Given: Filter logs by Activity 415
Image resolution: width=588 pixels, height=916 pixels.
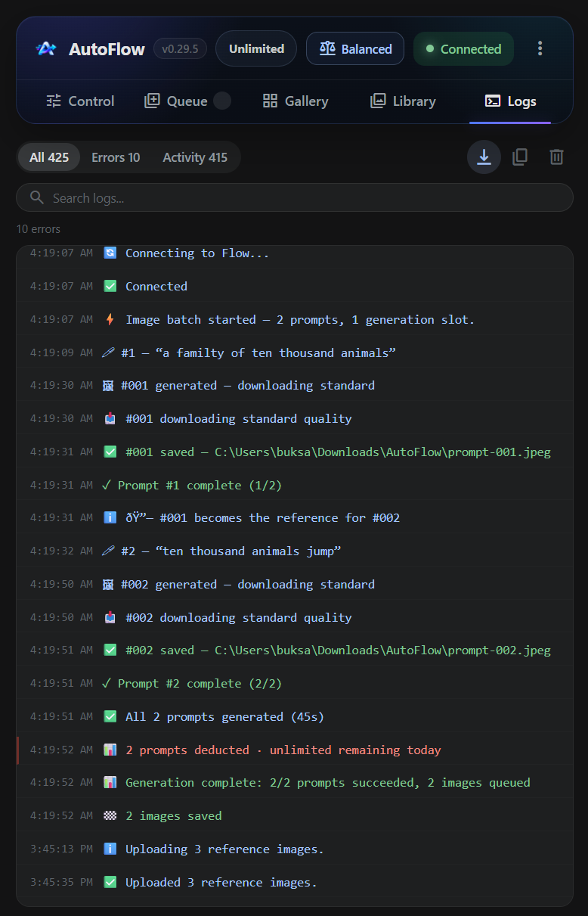Looking at the screenshot, I should tap(195, 157).
